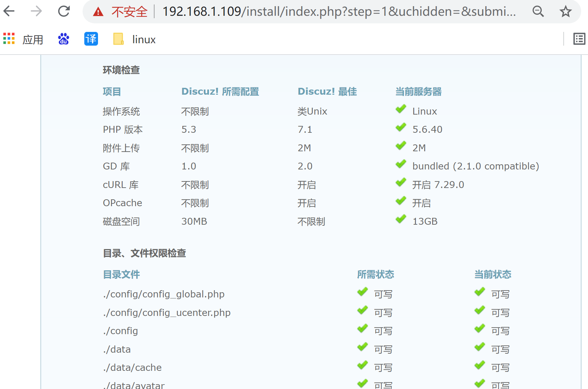Viewport: 588px width, 389px height.
Task: Click the 目录文件 column header
Action: 121,274
